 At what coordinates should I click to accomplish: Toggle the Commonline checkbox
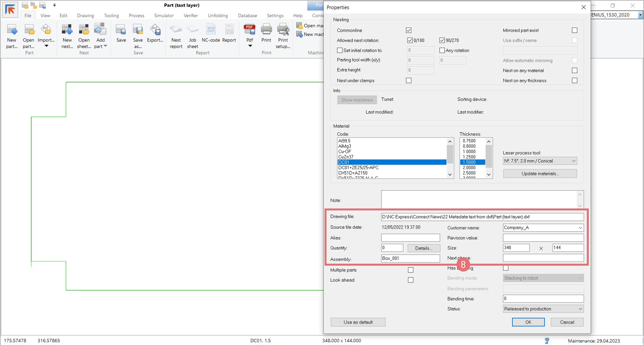(x=409, y=30)
